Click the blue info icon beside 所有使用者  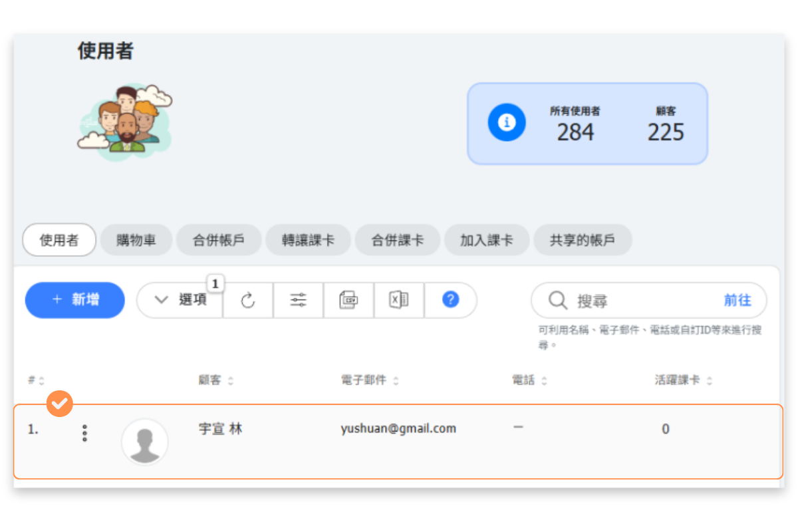(507, 123)
